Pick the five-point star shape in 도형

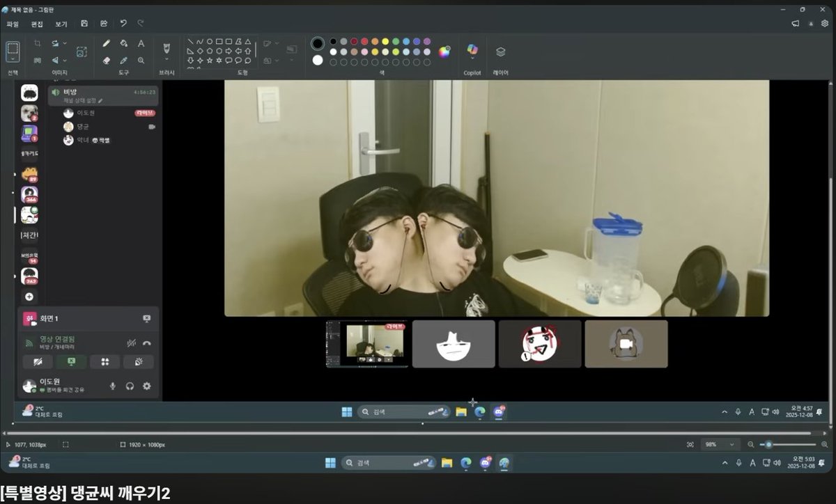[x=210, y=61]
